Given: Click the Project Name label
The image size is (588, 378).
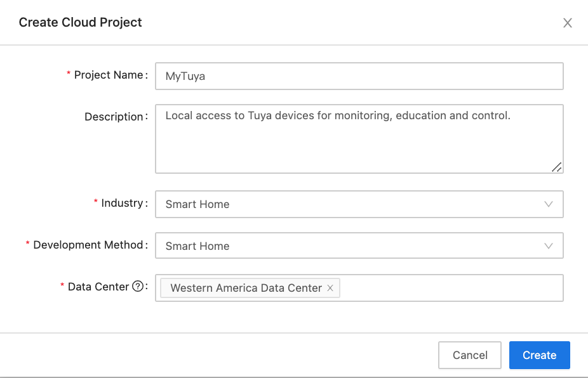Looking at the screenshot, I should pyautogui.click(x=109, y=75).
